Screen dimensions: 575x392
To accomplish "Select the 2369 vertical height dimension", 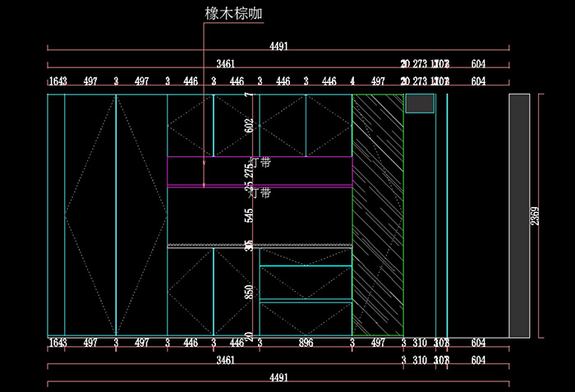I will tap(535, 215).
